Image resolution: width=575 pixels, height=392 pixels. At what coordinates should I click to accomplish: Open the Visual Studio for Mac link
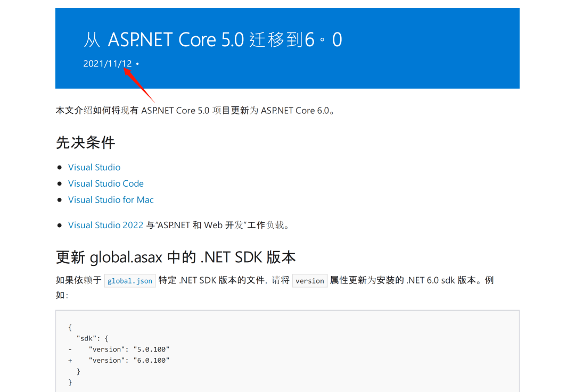(x=111, y=199)
